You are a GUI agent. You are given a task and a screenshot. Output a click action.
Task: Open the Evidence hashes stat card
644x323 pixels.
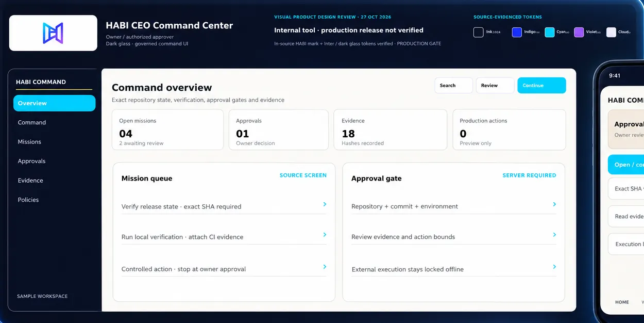pyautogui.click(x=391, y=130)
